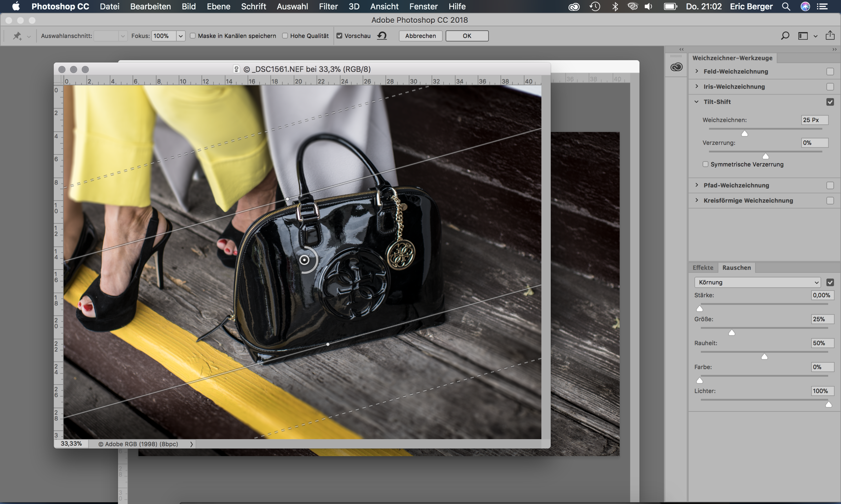Click the Weichzeichnen slider handle
Image resolution: width=841 pixels, height=504 pixels.
click(x=744, y=134)
